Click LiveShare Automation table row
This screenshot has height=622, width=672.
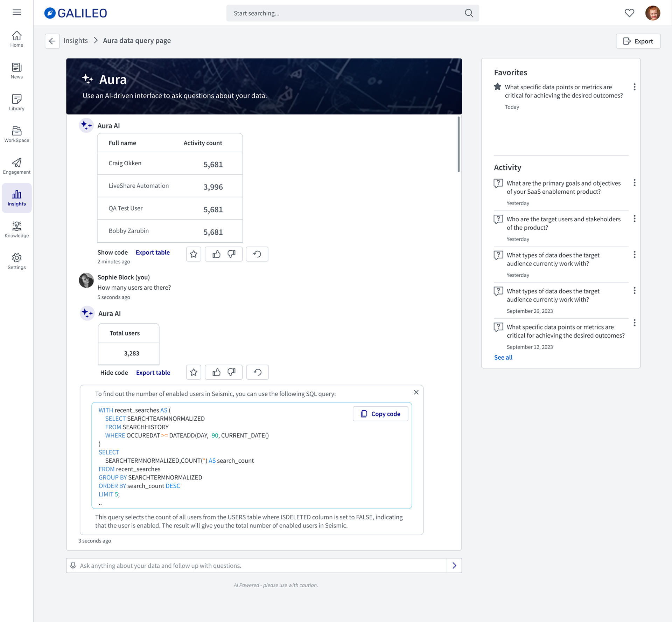tap(170, 186)
